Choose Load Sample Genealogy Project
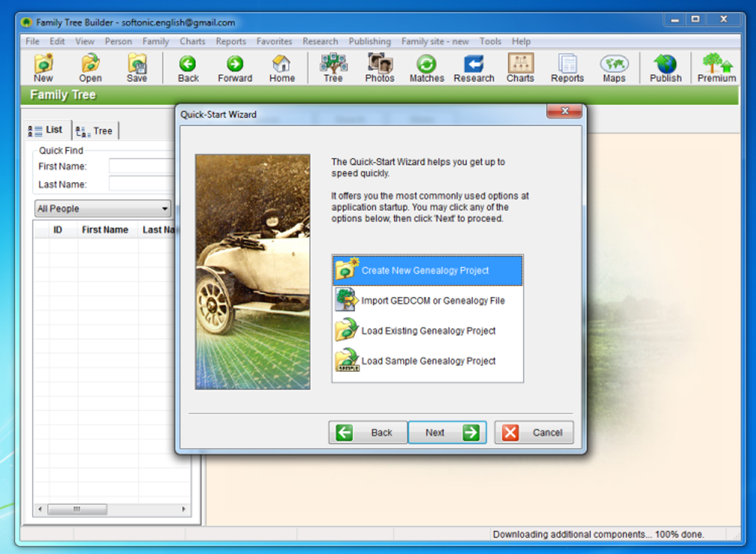756x554 pixels. (427, 361)
